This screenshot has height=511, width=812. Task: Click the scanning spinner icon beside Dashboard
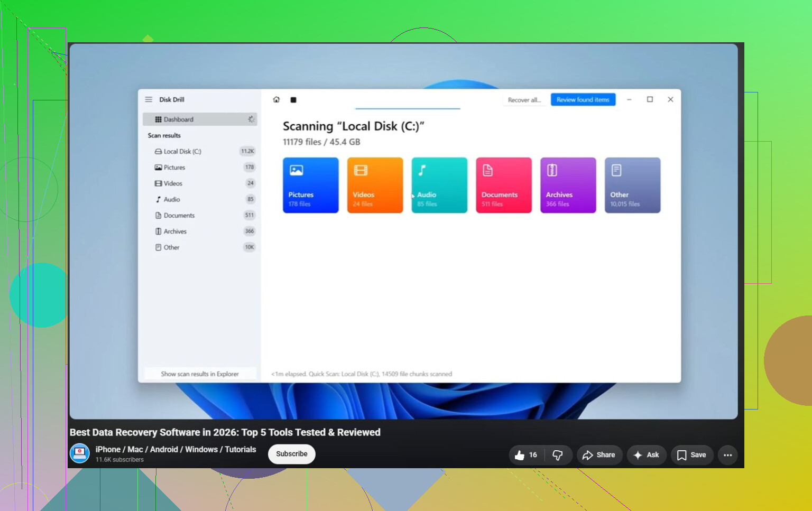coord(251,119)
